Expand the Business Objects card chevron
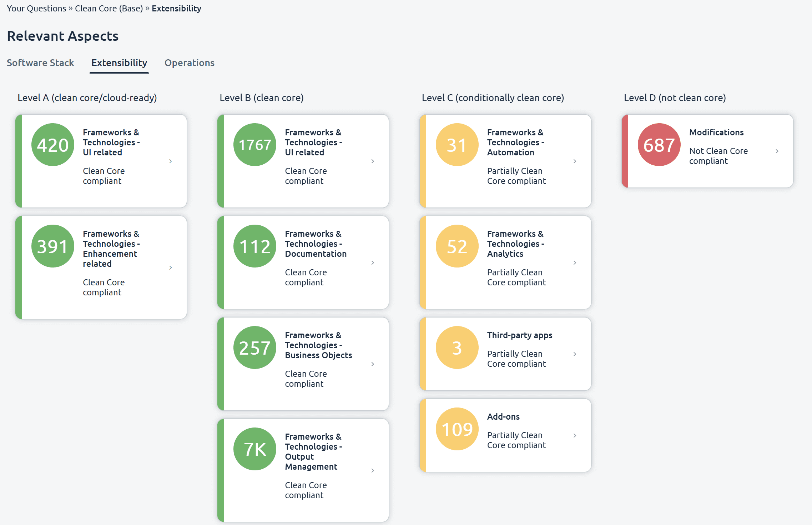The image size is (812, 525). [373, 364]
